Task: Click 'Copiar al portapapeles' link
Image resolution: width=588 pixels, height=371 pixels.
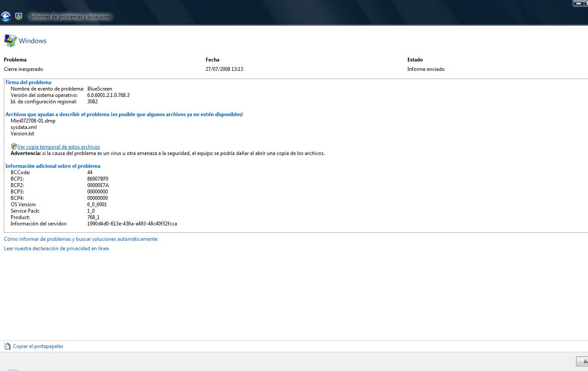Action: [38, 346]
